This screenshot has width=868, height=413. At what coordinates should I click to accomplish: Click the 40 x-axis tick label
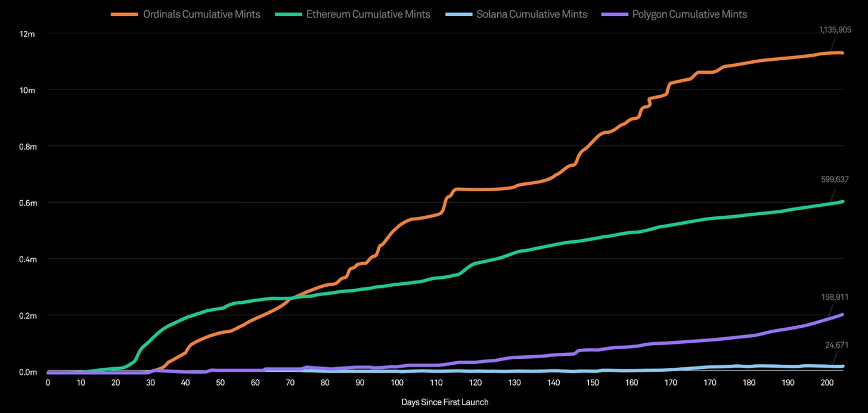click(185, 383)
